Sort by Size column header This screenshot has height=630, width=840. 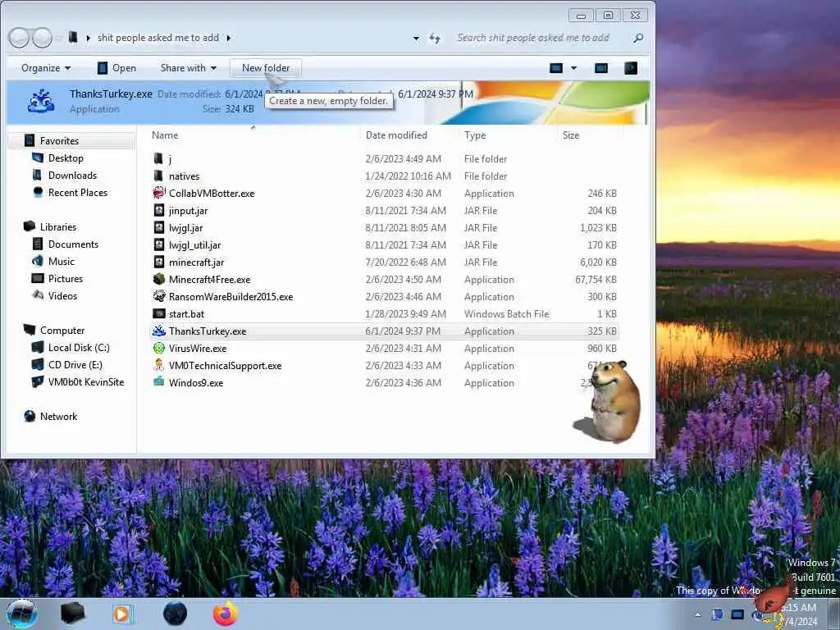(x=571, y=135)
